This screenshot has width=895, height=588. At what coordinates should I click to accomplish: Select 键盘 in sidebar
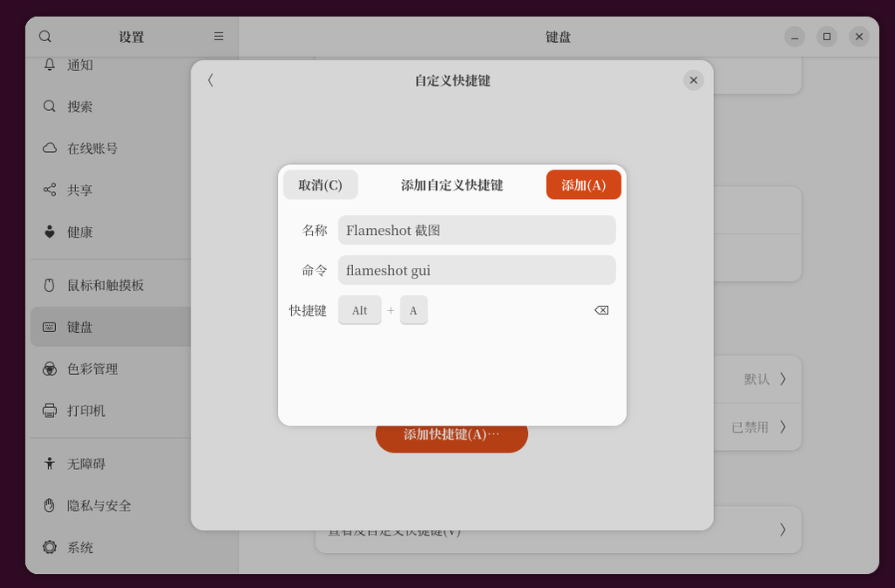(111, 327)
